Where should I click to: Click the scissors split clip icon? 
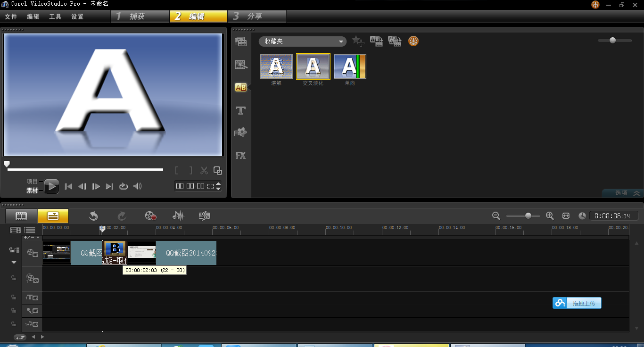click(x=204, y=171)
